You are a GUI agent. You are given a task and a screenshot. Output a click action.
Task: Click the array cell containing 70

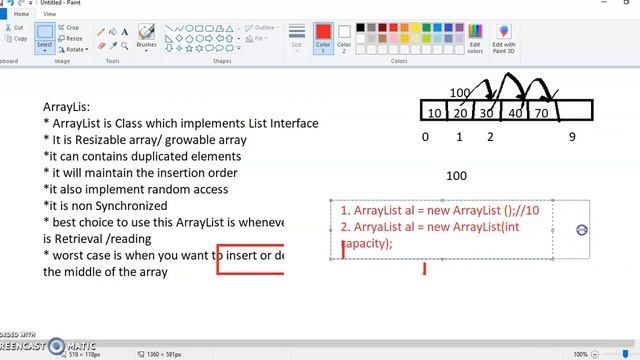coord(542,110)
